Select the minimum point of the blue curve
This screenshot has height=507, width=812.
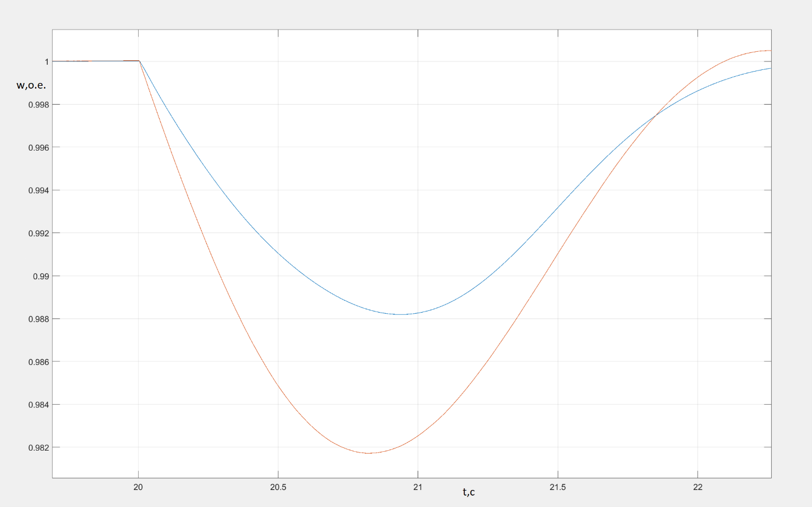point(402,314)
